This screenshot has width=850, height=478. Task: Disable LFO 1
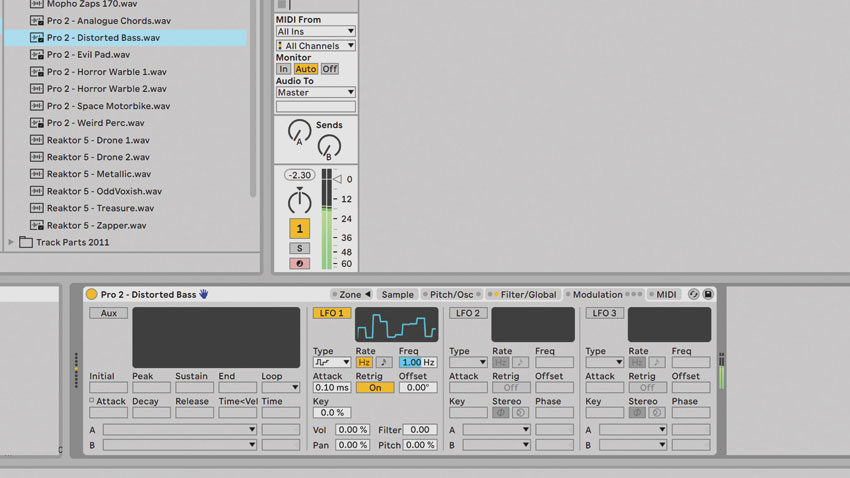click(x=331, y=313)
